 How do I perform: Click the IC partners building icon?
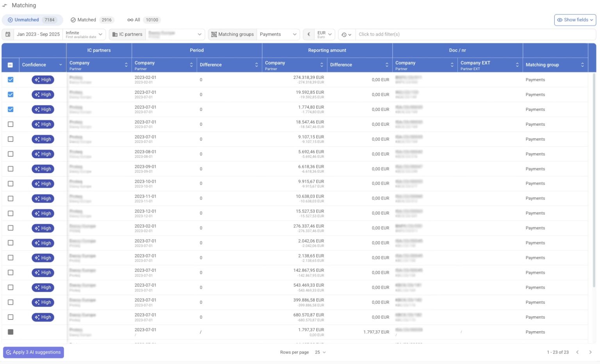click(x=115, y=34)
